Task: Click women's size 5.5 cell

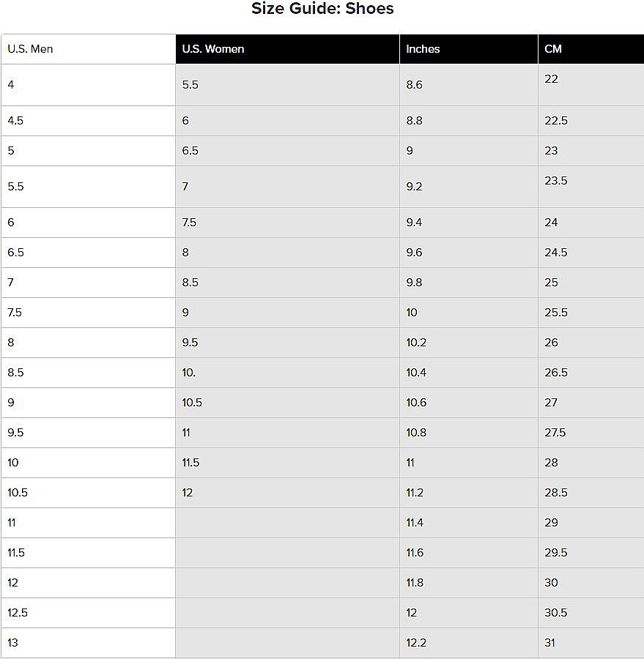Action: tap(287, 85)
